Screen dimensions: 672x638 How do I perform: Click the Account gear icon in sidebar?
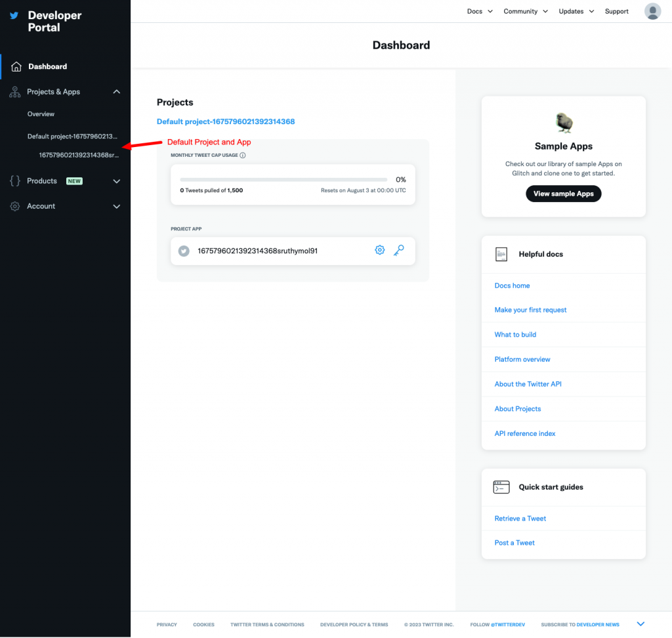[x=14, y=205]
